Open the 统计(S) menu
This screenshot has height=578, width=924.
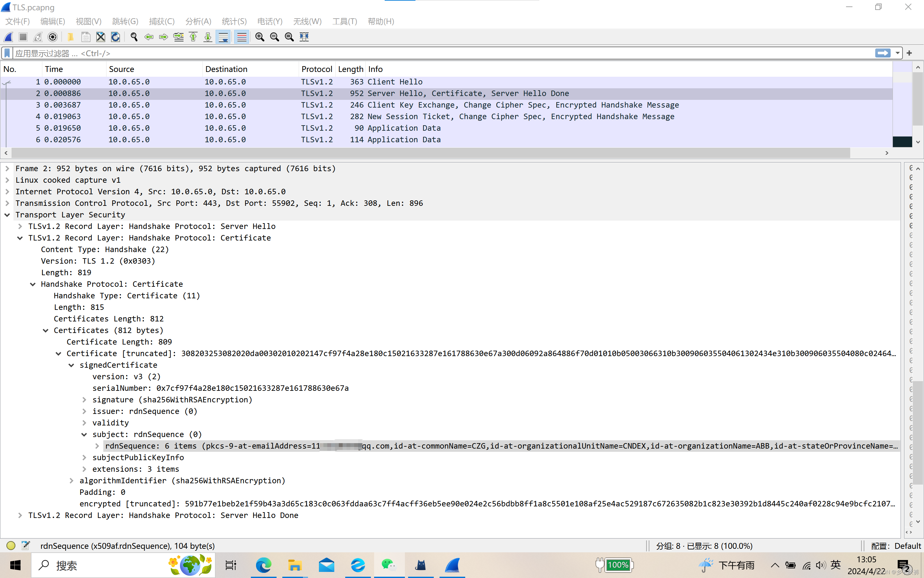(234, 22)
